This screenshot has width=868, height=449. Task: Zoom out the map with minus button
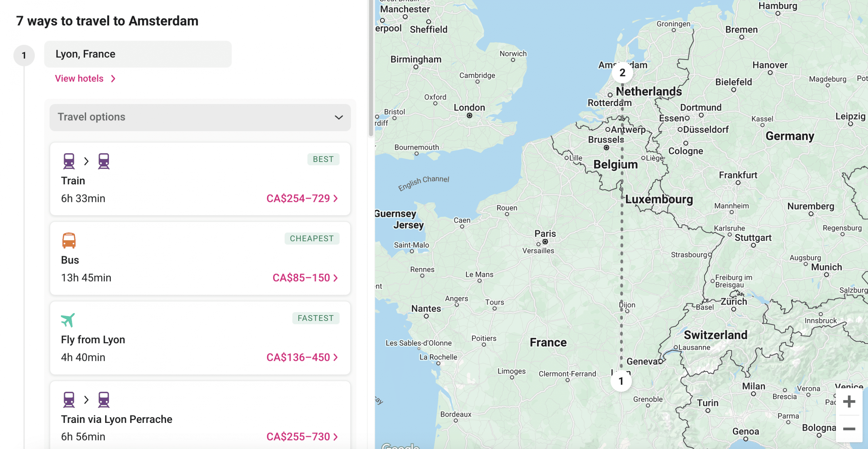tap(849, 429)
